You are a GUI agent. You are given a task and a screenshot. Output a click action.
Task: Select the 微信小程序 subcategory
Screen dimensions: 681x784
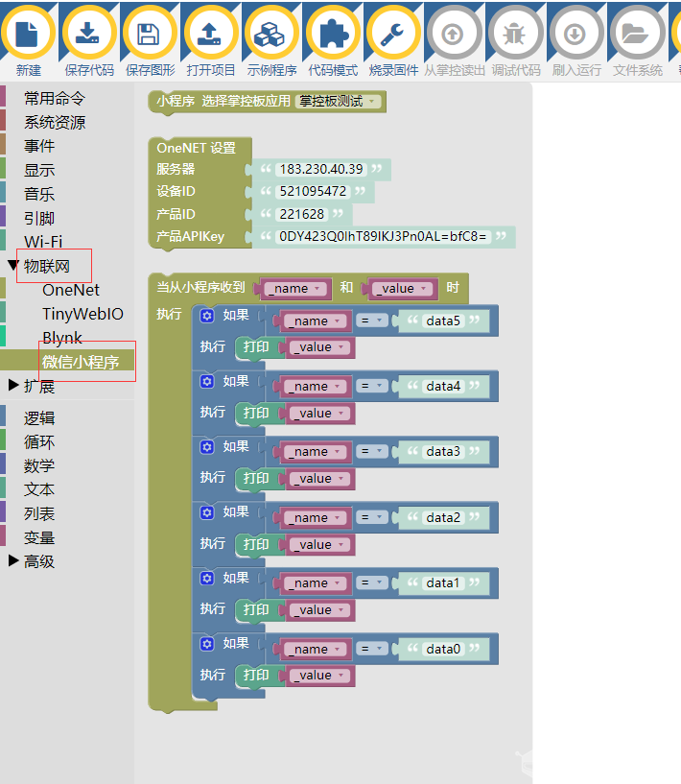point(81,362)
